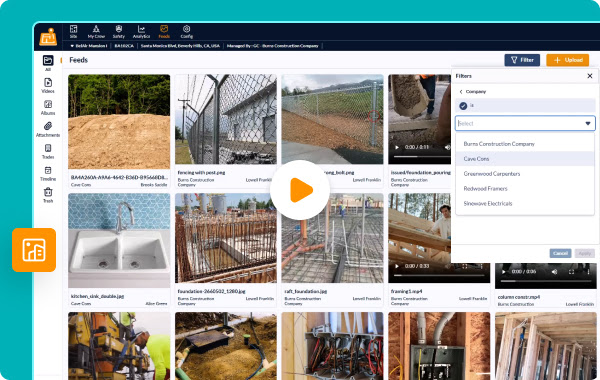Viewport: 600px width, 380px height.
Task: Open Trash in the sidebar
Action: (48, 195)
